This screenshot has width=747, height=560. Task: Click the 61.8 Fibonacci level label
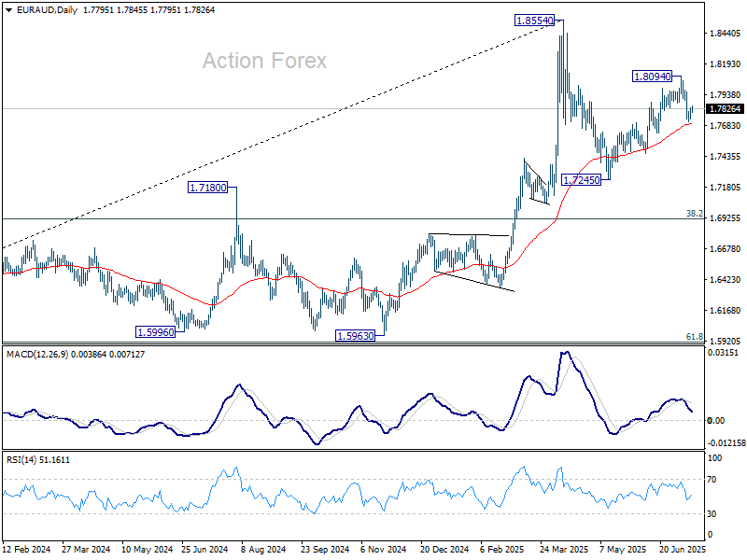tap(694, 337)
